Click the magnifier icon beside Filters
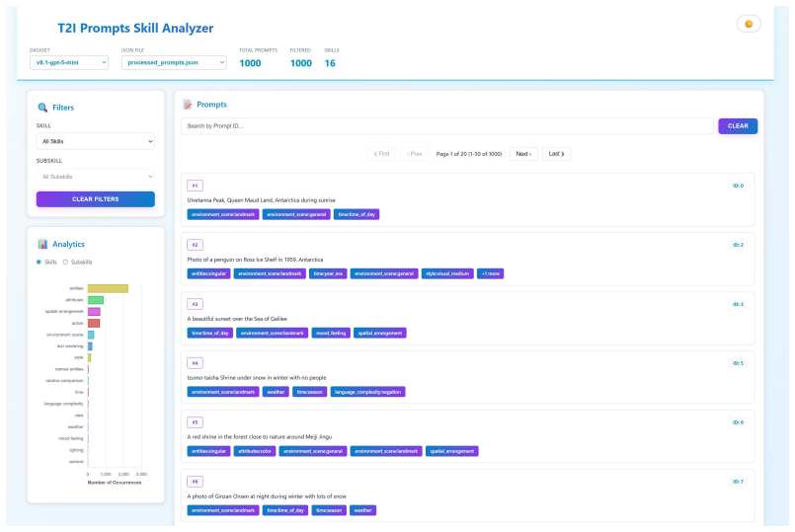 [x=42, y=108]
